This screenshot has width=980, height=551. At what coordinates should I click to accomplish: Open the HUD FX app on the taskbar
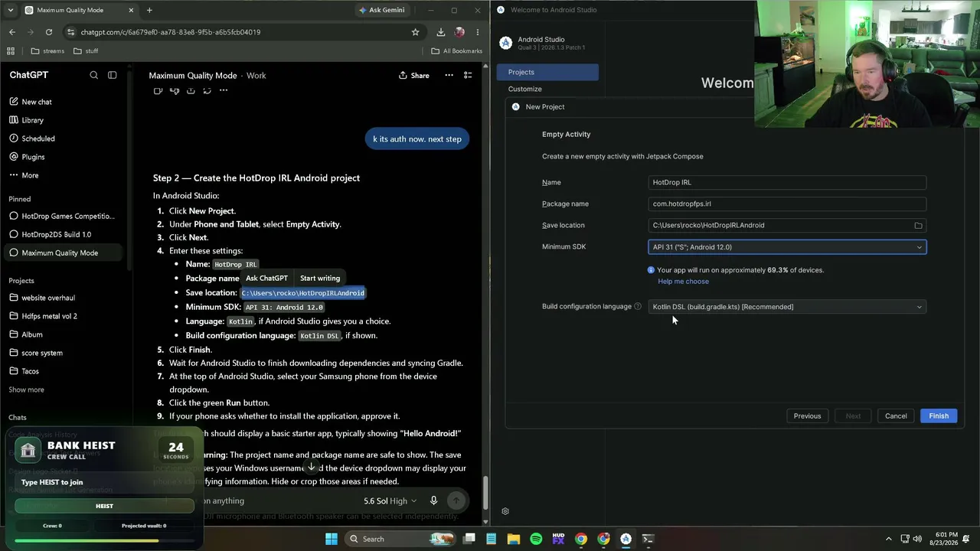558,539
